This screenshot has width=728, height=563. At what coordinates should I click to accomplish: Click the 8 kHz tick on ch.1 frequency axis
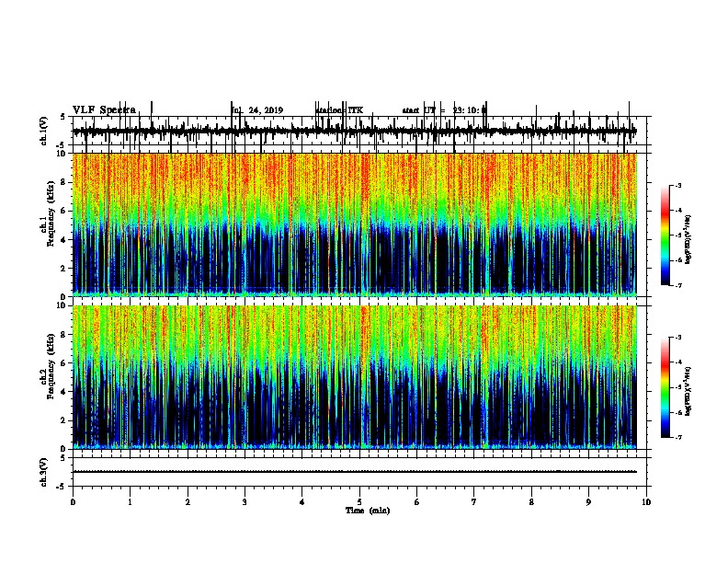[x=63, y=182]
